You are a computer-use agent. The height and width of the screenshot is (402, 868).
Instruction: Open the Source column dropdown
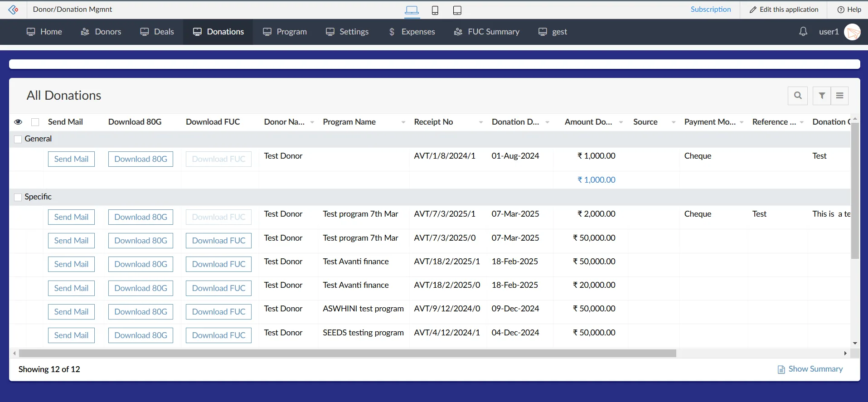pyautogui.click(x=674, y=122)
